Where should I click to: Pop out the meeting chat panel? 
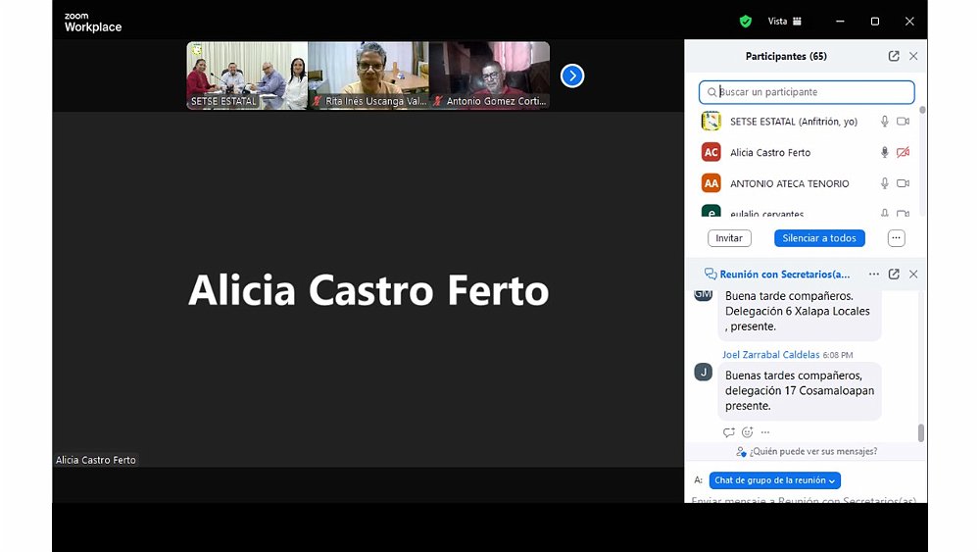894,275
